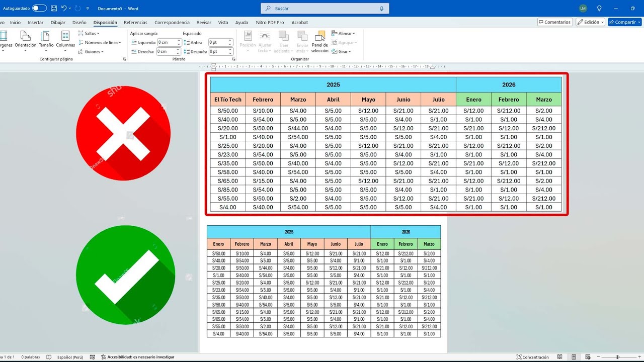Switch to the Insertar tab

click(x=36, y=23)
